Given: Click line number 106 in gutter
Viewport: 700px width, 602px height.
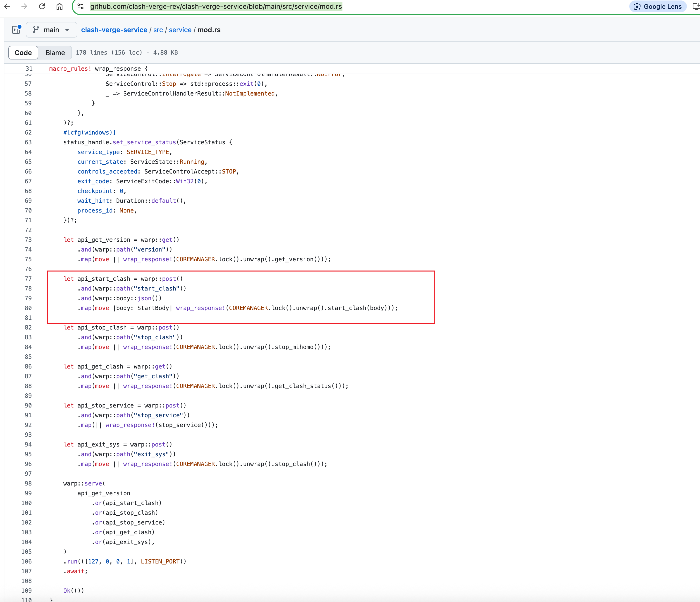Looking at the screenshot, I should pyautogui.click(x=26, y=561).
